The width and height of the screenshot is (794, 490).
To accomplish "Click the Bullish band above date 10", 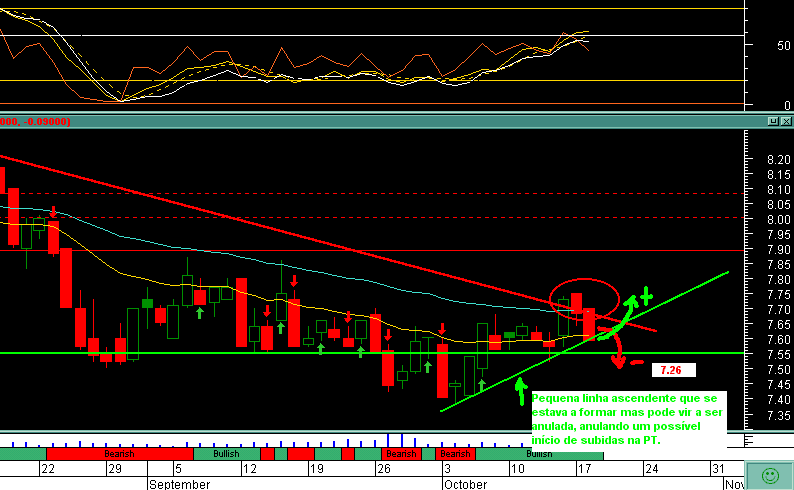I will click(x=539, y=454).
